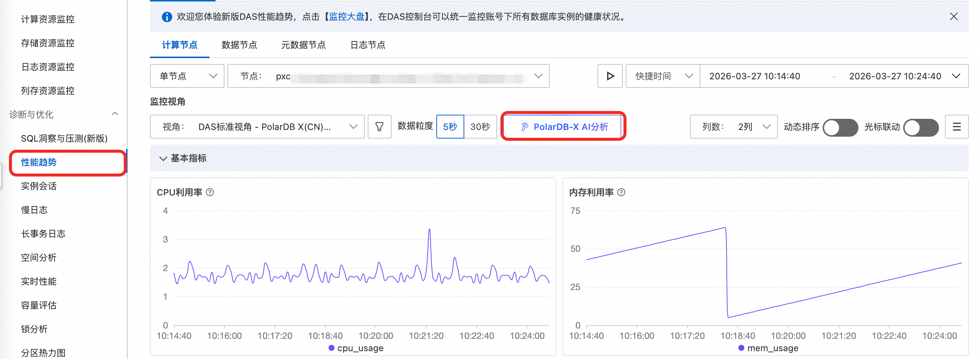Open 实时性能 in the sidebar
The width and height of the screenshot is (980, 359).
tap(39, 281)
